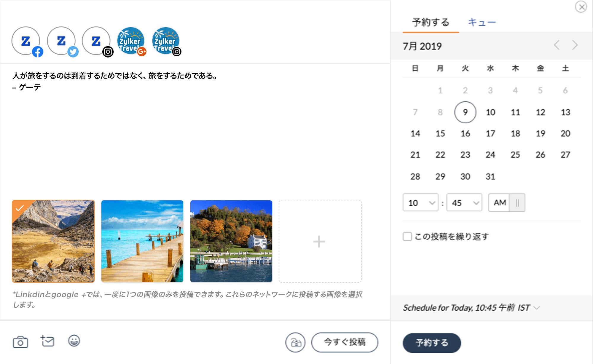The image size is (593, 364).
Task: Select the mountain valley image thumbnail
Action: point(53,241)
